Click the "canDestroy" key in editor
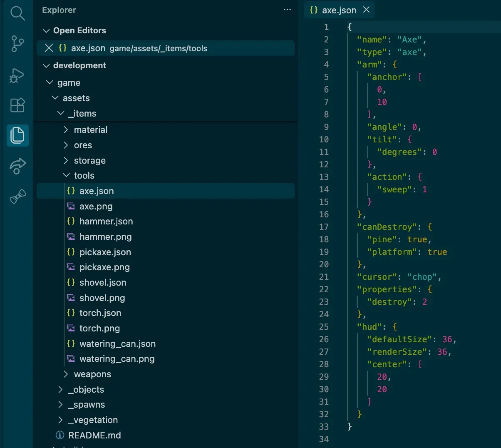The height and width of the screenshot is (448, 501). 387,227
